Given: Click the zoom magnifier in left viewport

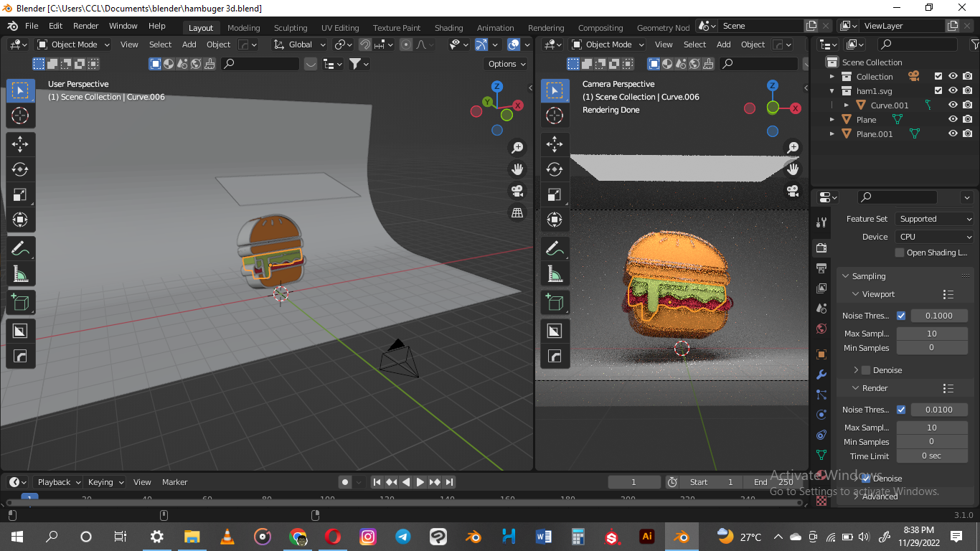Looking at the screenshot, I should click(x=517, y=148).
